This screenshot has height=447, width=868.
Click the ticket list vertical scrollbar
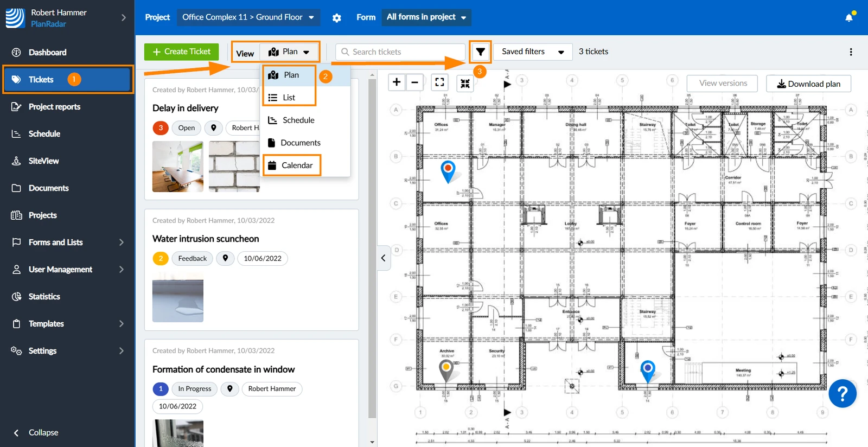pos(372,248)
